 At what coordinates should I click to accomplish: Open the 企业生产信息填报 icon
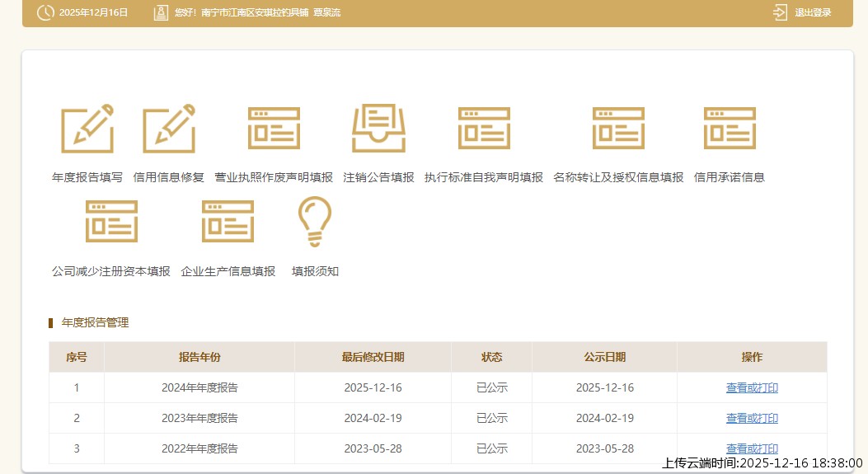(228, 222)
